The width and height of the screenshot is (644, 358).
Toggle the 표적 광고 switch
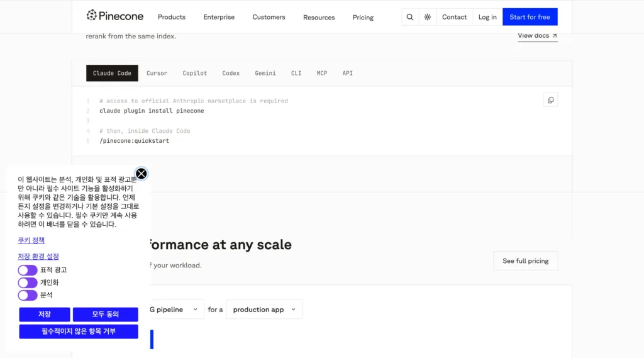[x=28, y=270]
